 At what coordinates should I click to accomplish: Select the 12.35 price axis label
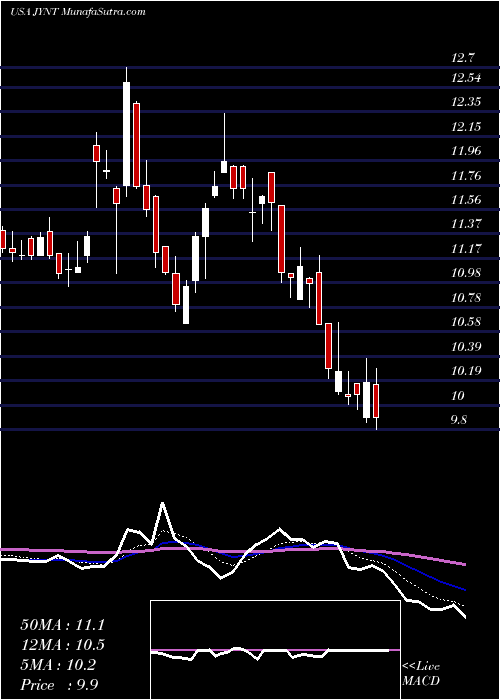(466, 102)
